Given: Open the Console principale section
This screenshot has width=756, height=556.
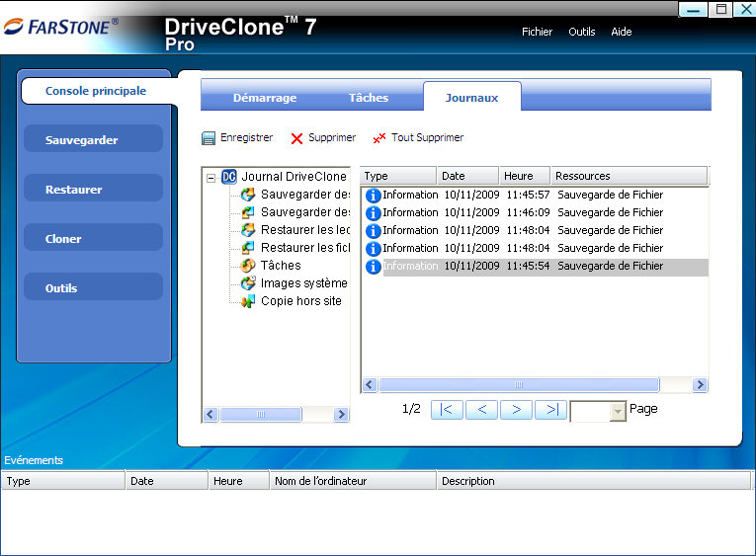Looking at the screenshot, I should [96, 91].
